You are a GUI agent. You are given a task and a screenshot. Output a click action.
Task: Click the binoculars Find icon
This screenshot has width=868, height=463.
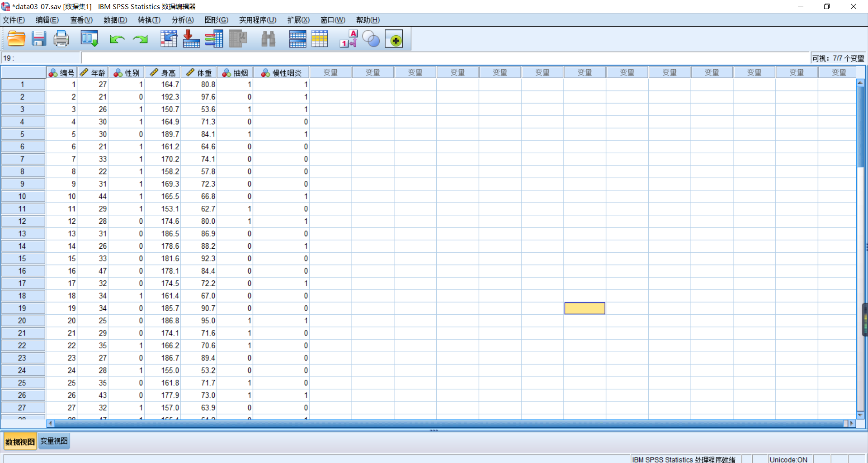(x=269, y=39)
